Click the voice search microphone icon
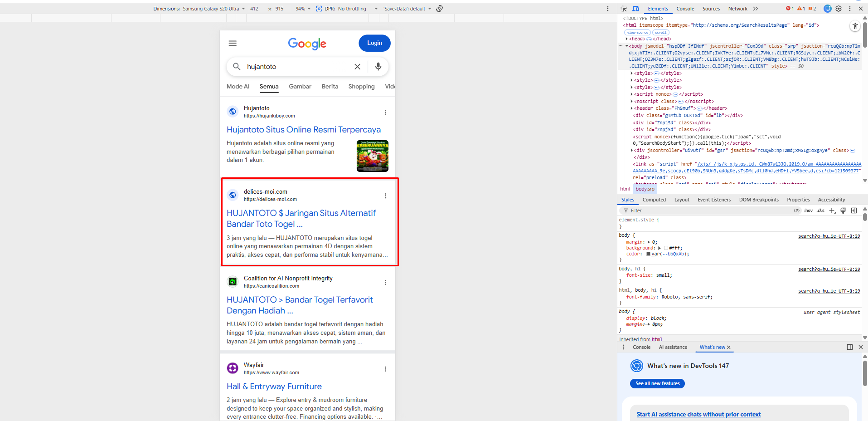This screenshot has height=421, width=868. click(x=378, y=67)
